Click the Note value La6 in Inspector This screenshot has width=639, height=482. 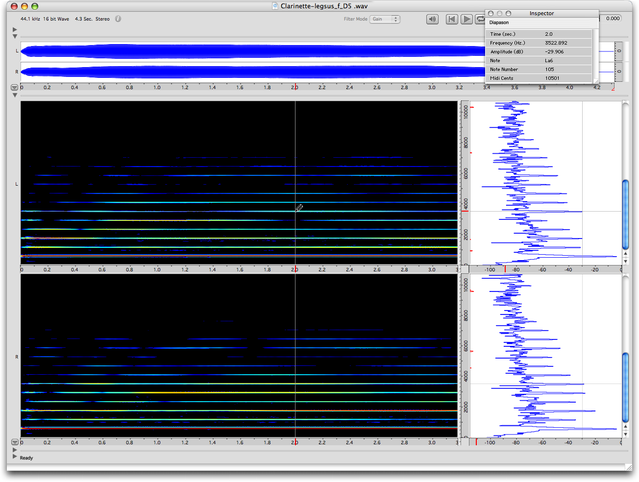[x=551, y=60]
